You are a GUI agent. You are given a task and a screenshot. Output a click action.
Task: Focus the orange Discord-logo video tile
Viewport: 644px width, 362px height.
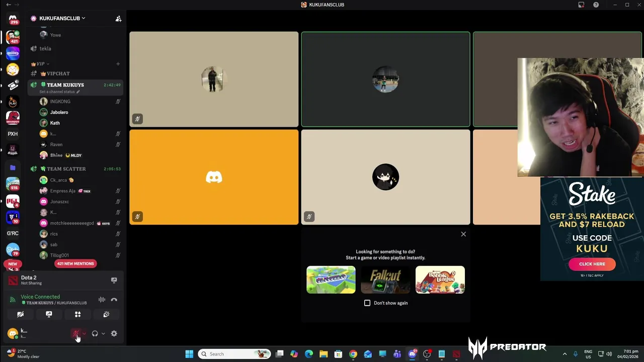tap(214, 177)
